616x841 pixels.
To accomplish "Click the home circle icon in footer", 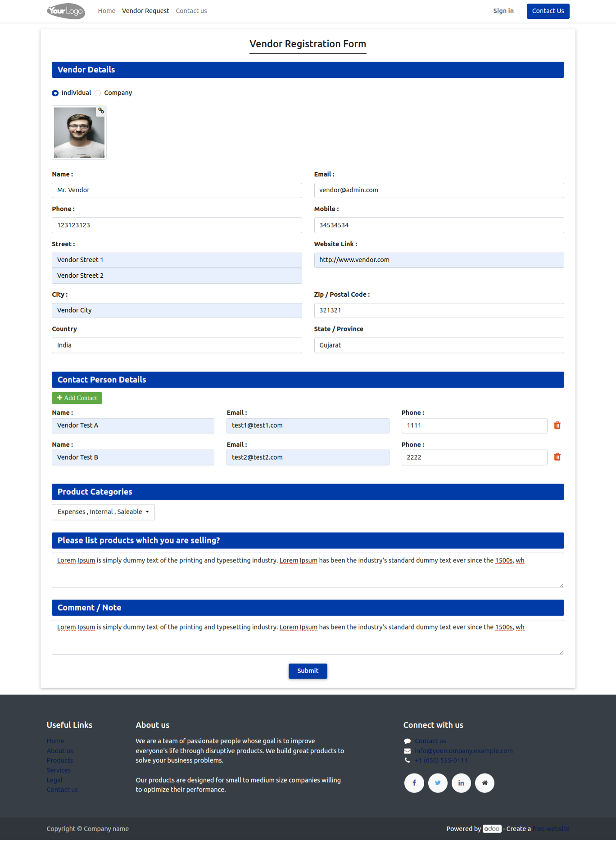I will tap(485, 783).
